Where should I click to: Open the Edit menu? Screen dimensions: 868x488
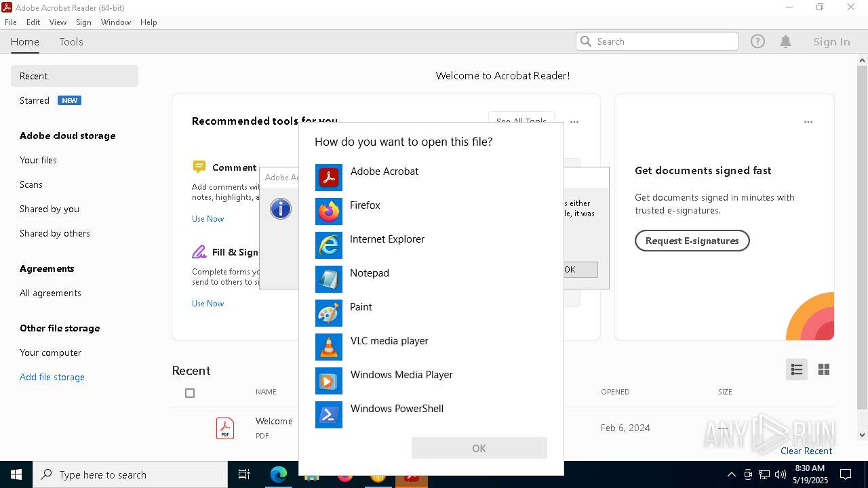[33, 22]
